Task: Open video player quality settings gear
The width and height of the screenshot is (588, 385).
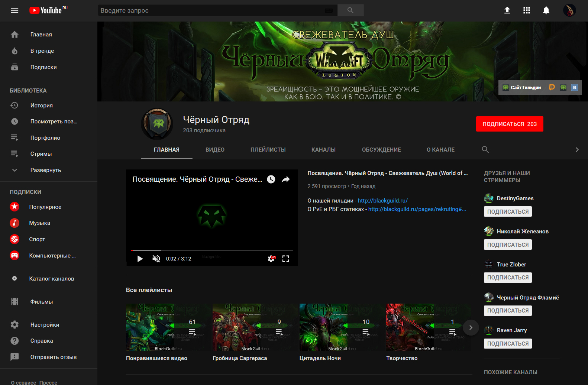Action: [271, 259]
